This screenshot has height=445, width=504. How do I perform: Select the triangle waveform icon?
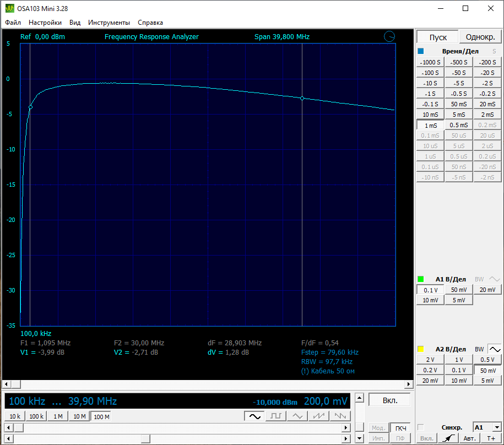[x=297, y=416]
